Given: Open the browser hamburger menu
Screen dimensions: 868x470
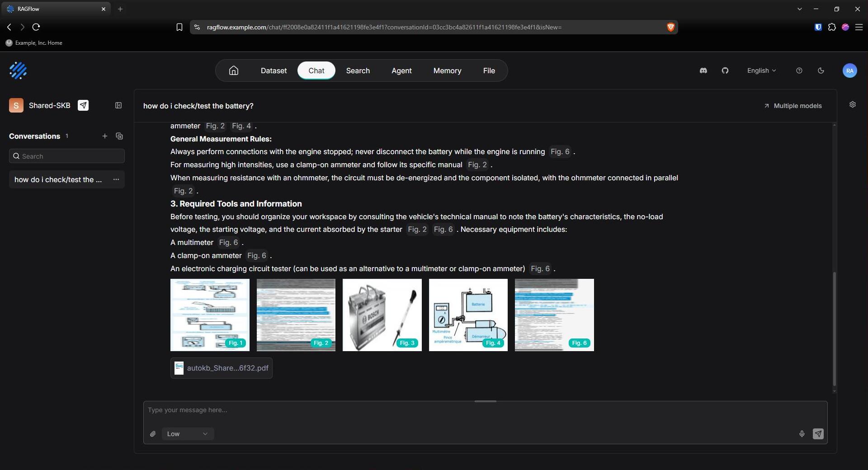Looking at the screenshot, I should pos(859,27).
